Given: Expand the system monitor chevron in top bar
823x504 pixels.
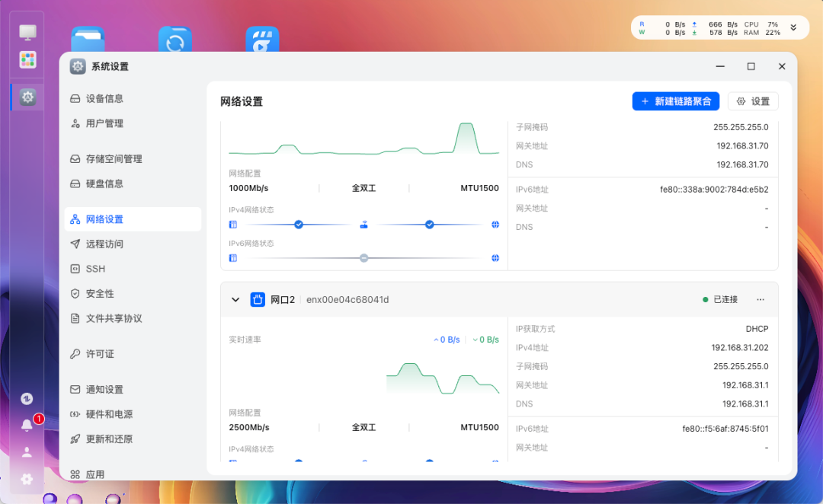Looking at the screenshot, I should coord(792,27).
